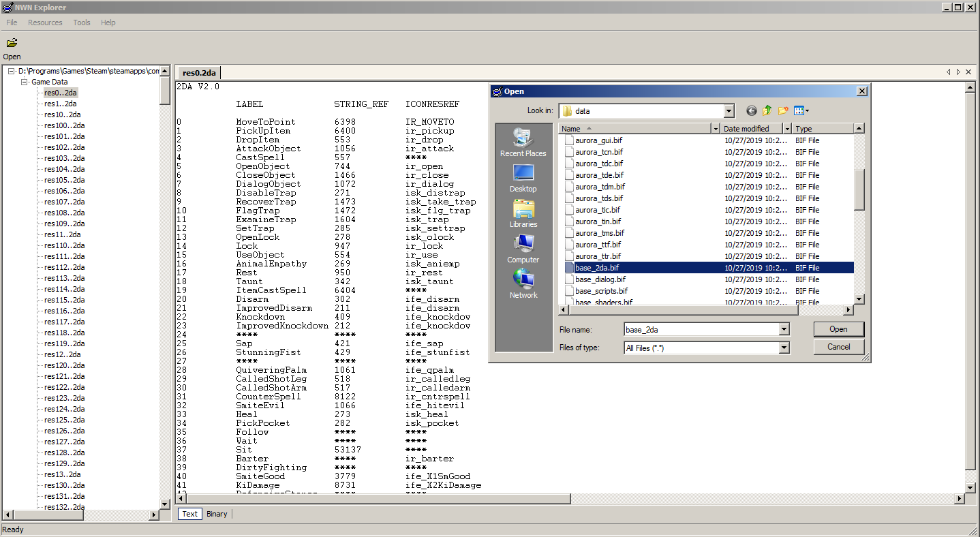Screen dimensions: 980x537
Task: Select res125..2da in the resource tree
Action: 64,420
